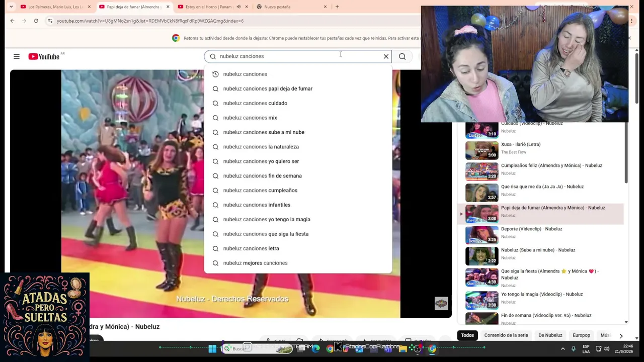Pick the 'nubeluz canciones yo tengo la magia' suggestion

point(298,219)
